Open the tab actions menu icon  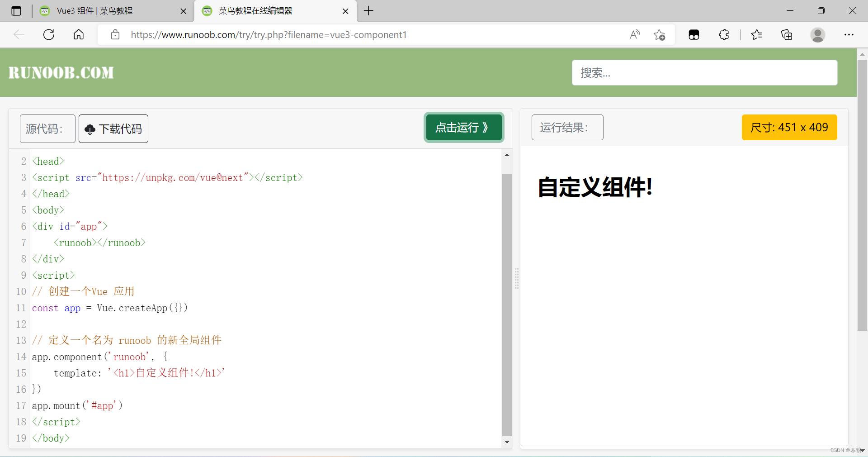16,11
